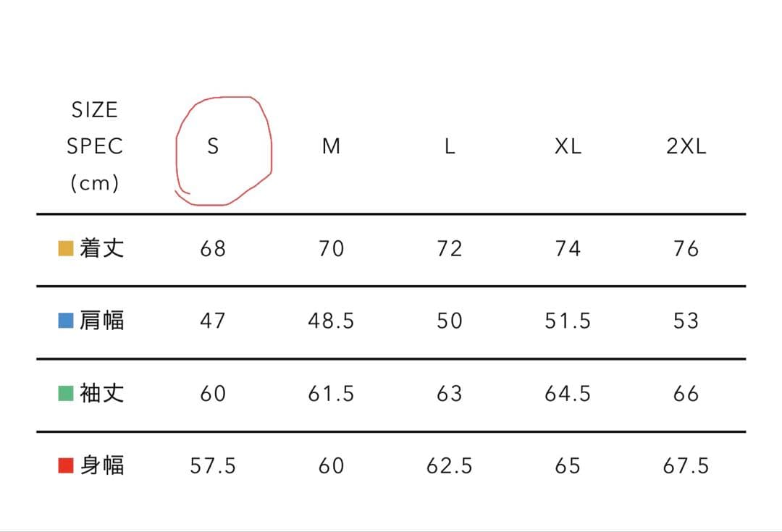The height and width of the screenshot is (532, 782).
Task: Click the SIZE SPEC (cm) header label
Action: pos(95,147)
